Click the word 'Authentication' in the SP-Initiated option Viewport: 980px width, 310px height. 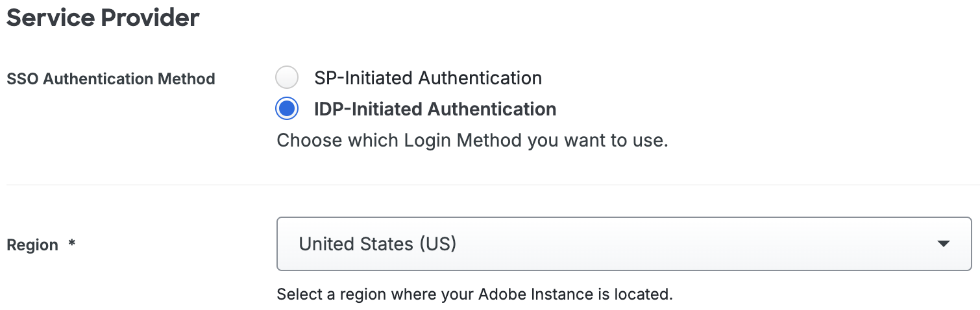(x=480, y=78)
